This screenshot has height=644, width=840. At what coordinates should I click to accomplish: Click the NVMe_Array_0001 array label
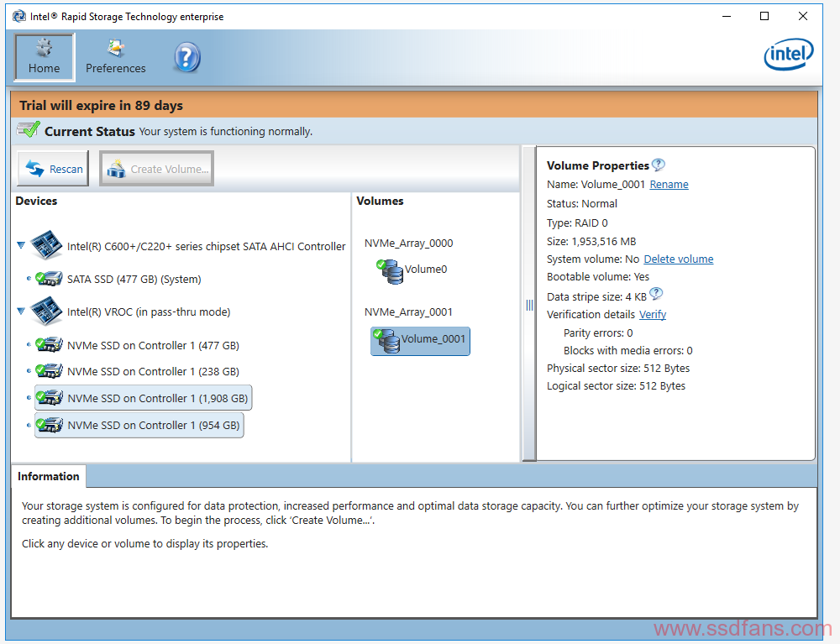point(409,312)
